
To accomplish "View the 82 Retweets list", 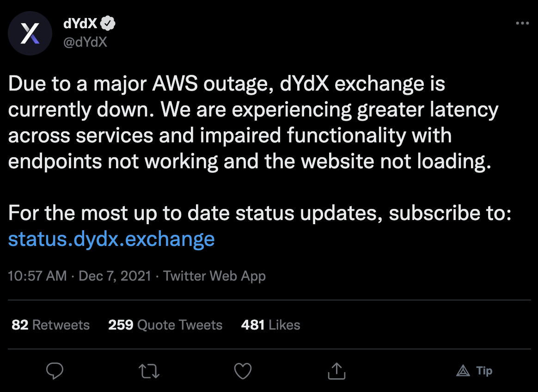I will (x=51, y=325).
